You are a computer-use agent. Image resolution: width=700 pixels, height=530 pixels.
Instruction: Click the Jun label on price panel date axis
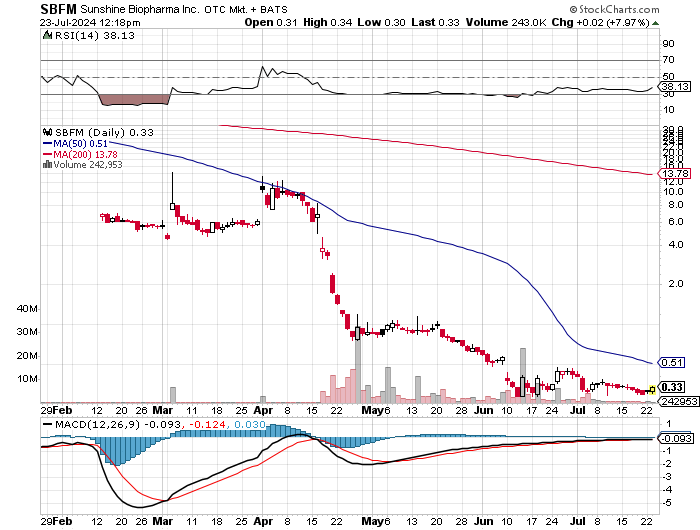(483, 410)
